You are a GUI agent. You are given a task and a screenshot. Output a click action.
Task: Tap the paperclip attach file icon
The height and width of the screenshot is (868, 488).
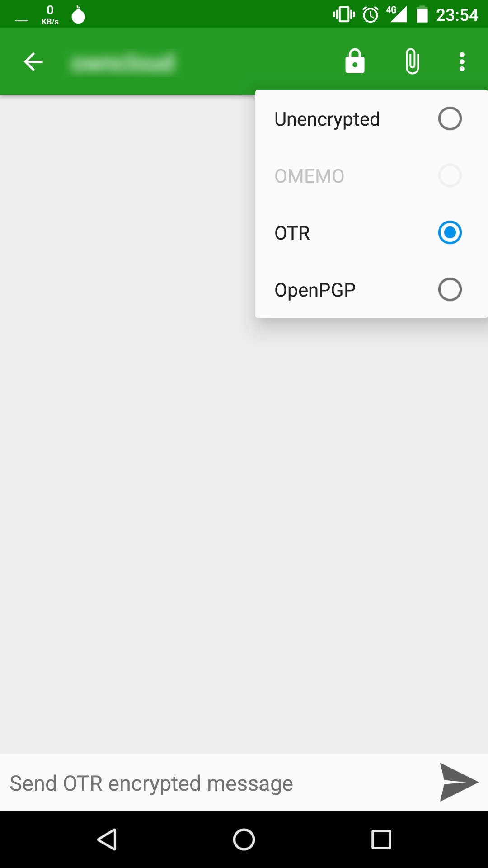tap(412, 61)
